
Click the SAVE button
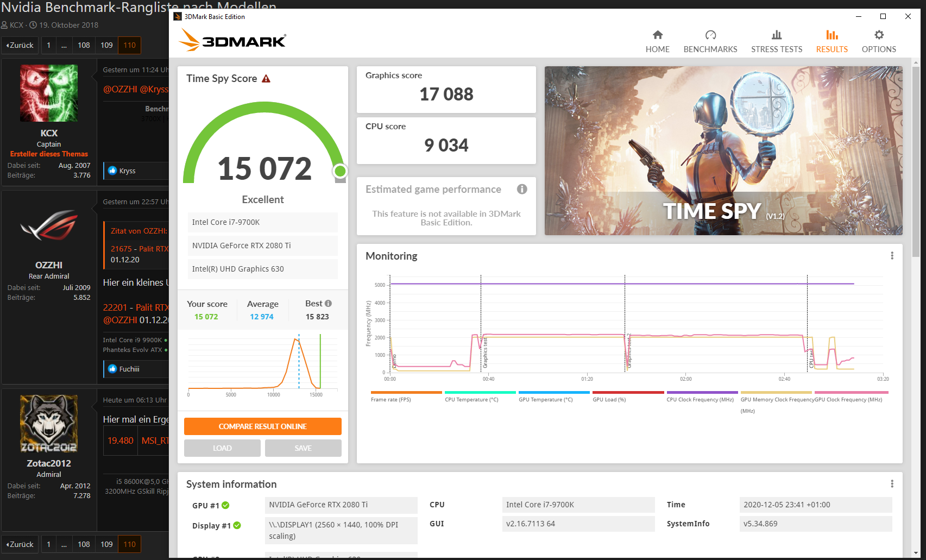click(303, 448)
